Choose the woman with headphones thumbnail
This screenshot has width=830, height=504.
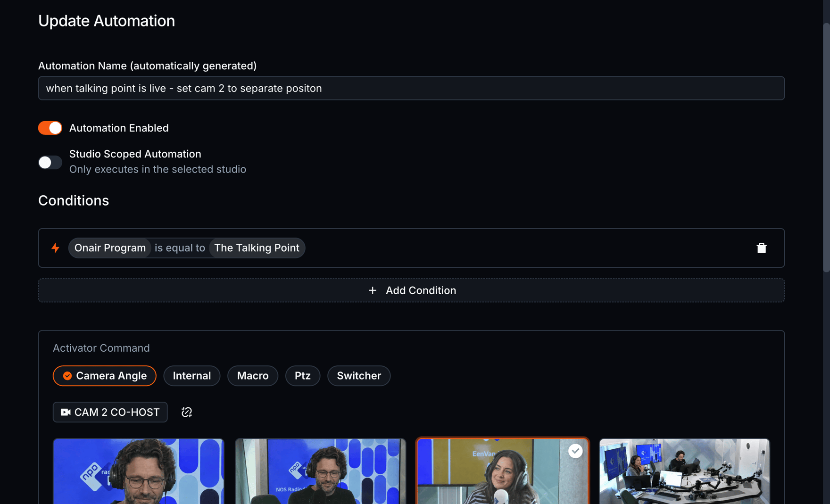503,471
